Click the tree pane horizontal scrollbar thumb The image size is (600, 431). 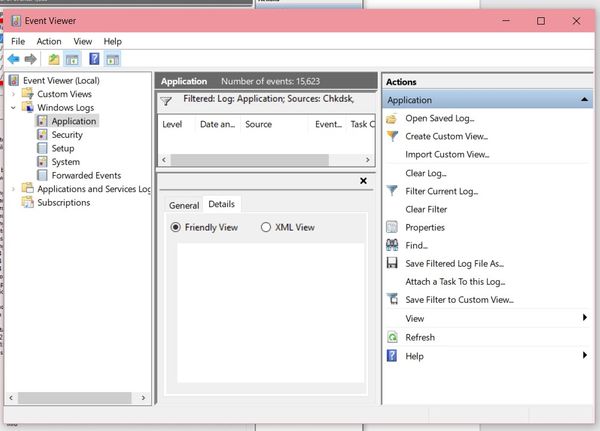pyautogui.click(x=75, y=398)
